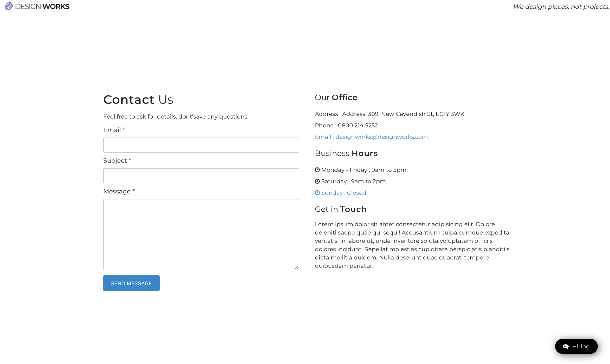Image resolution: width=610 pixels, height=364 pixels.
Task: Click inside the Message textarea
Action: coord(201,234)
